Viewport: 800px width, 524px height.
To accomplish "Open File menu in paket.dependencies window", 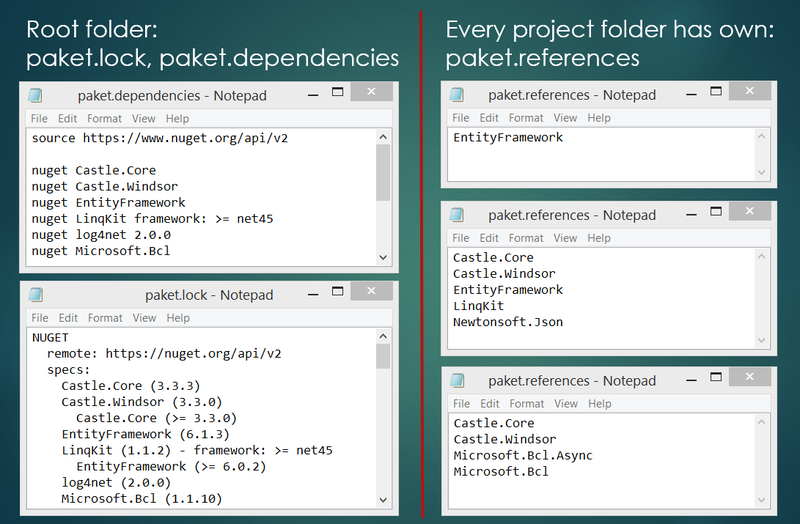I will click(x=39, y=118).
